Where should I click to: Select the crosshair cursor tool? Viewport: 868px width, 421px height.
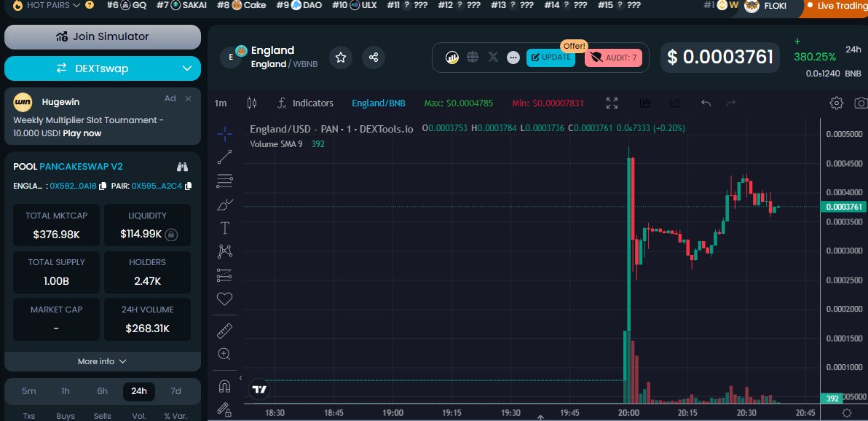(x=225, y=133)
